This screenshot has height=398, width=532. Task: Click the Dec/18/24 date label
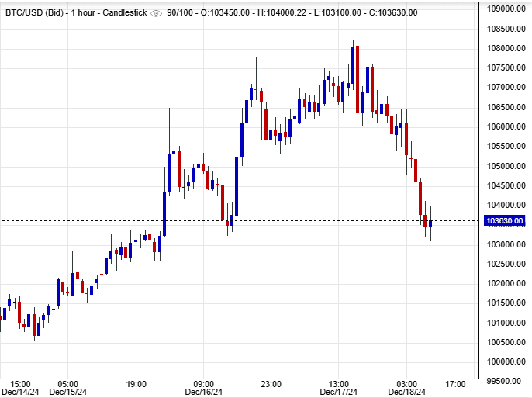(407, 393)
